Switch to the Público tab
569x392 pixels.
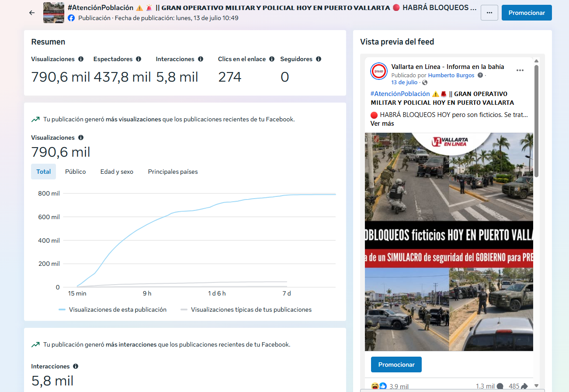click(76, 172)
